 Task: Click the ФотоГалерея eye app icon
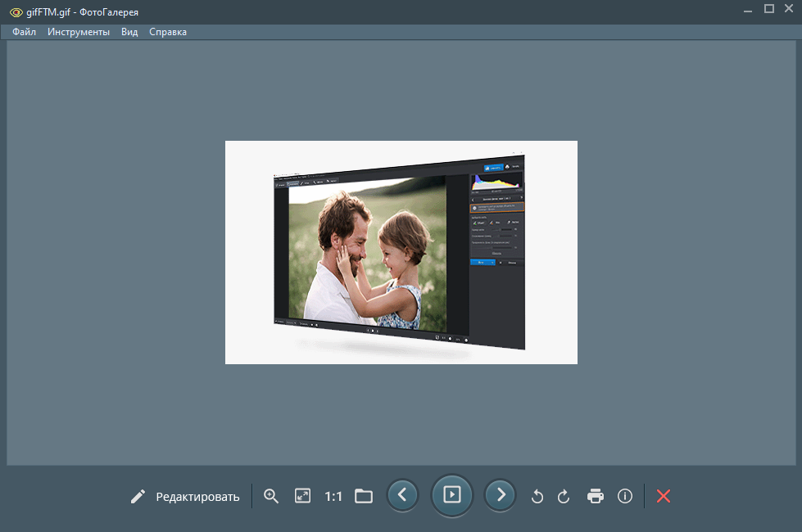16,12
